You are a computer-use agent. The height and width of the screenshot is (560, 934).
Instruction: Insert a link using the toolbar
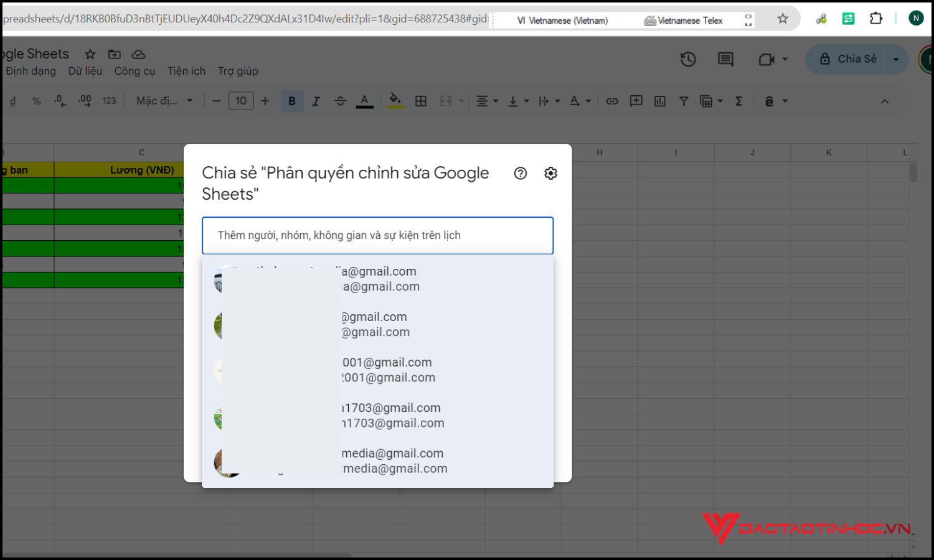pyautogui.click(x=612, y=100)
